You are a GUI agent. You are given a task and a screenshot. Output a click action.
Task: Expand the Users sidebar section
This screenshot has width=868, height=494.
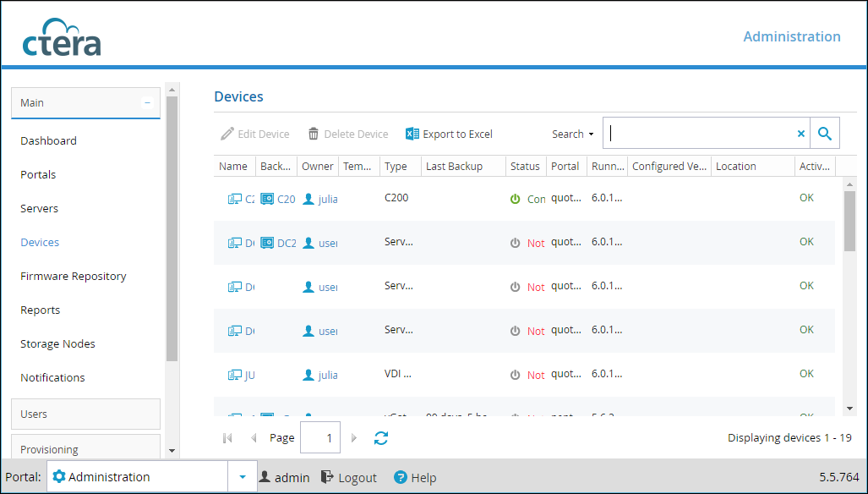pos(86,414)
